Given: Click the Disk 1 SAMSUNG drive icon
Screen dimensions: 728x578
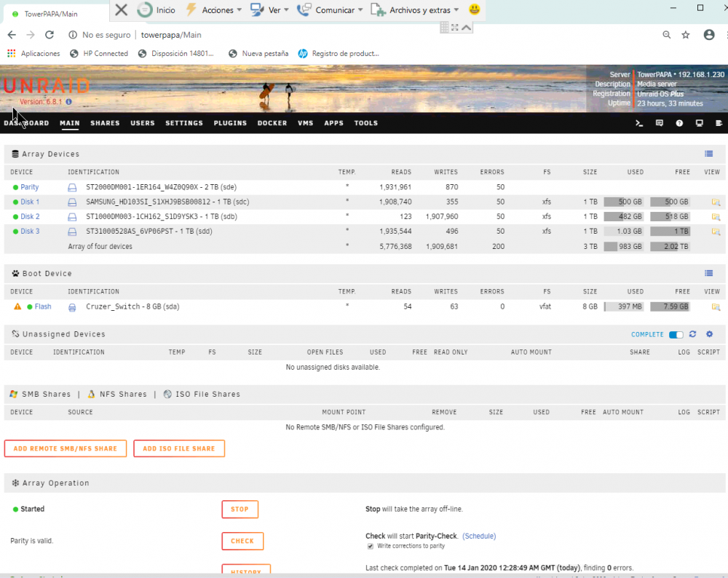Looking at the screenshot, I should pyautogui.click(x=72, y=202).
